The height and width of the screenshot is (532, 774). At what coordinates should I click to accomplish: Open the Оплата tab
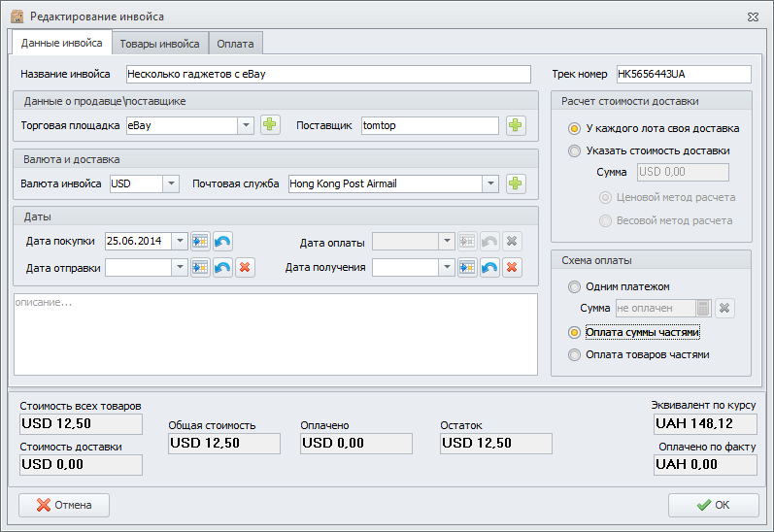pos(235,44)
